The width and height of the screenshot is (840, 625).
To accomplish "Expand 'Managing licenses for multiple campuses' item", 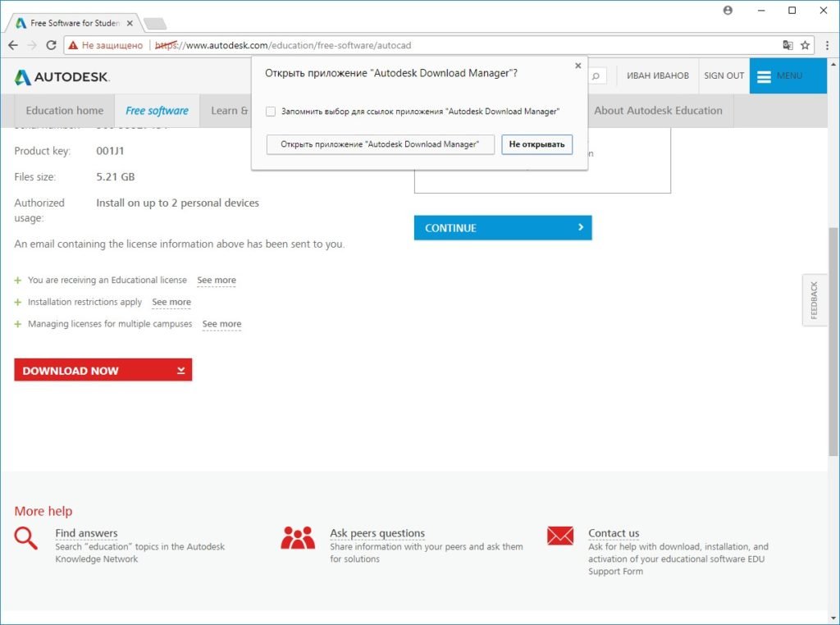I will (x=18, y=324).
